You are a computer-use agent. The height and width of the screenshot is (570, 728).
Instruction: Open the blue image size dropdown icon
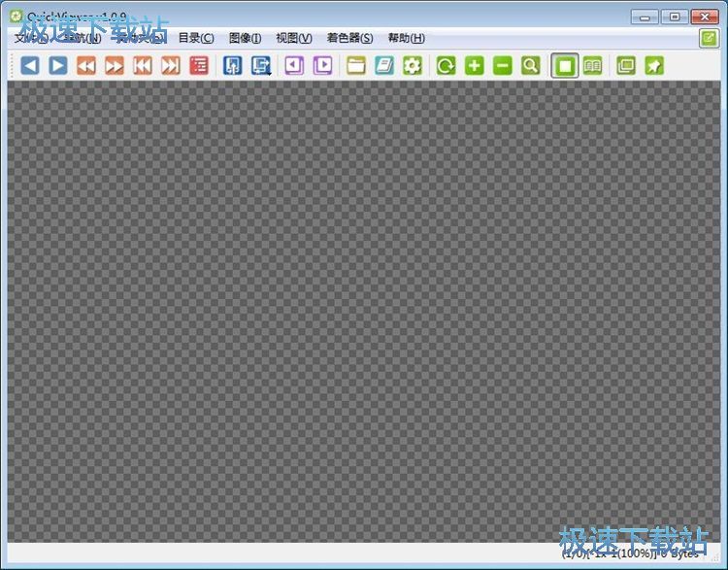[261, 65]
